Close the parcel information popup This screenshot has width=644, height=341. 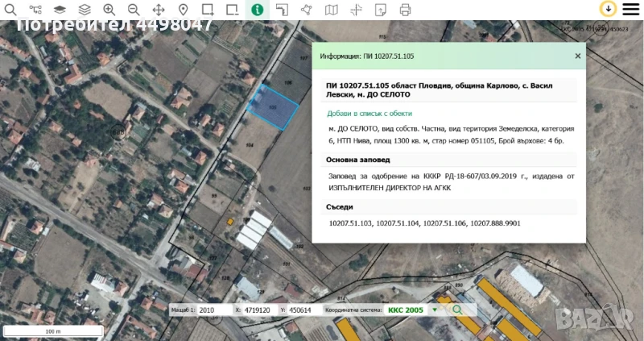pyautogui.click(x=577, y=56)
